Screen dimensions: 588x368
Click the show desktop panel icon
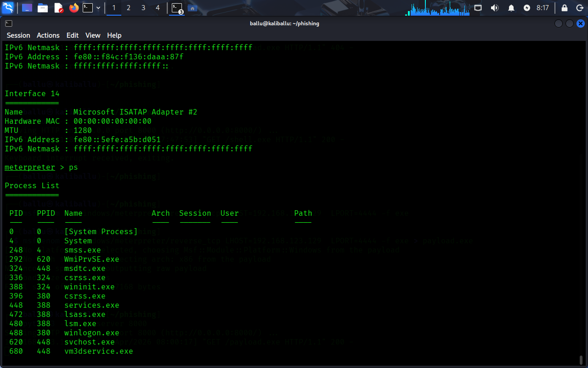27,8
